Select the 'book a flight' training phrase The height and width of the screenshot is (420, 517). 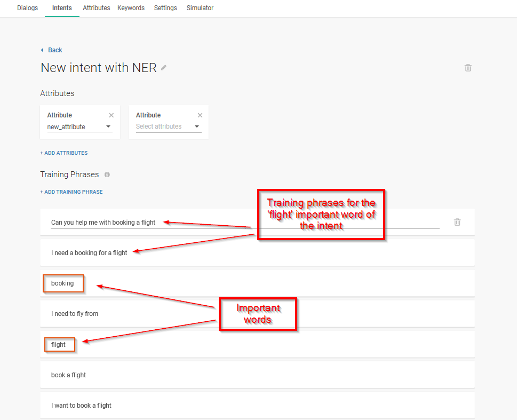coord(68,375)
